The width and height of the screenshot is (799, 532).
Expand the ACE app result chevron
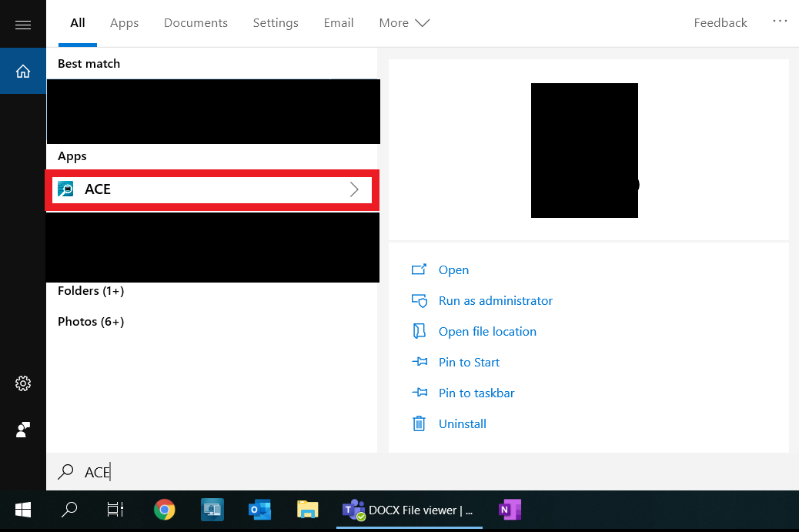point(354,189)
